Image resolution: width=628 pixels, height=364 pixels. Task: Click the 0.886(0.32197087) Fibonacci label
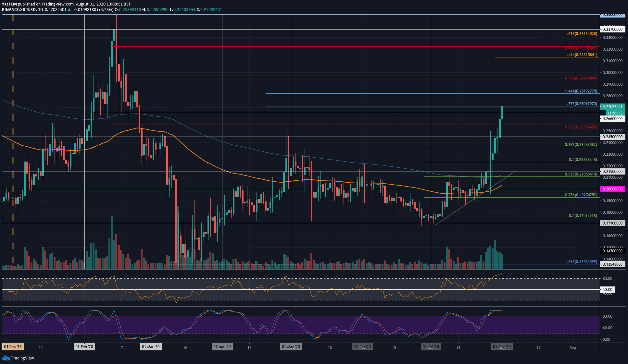581,49
